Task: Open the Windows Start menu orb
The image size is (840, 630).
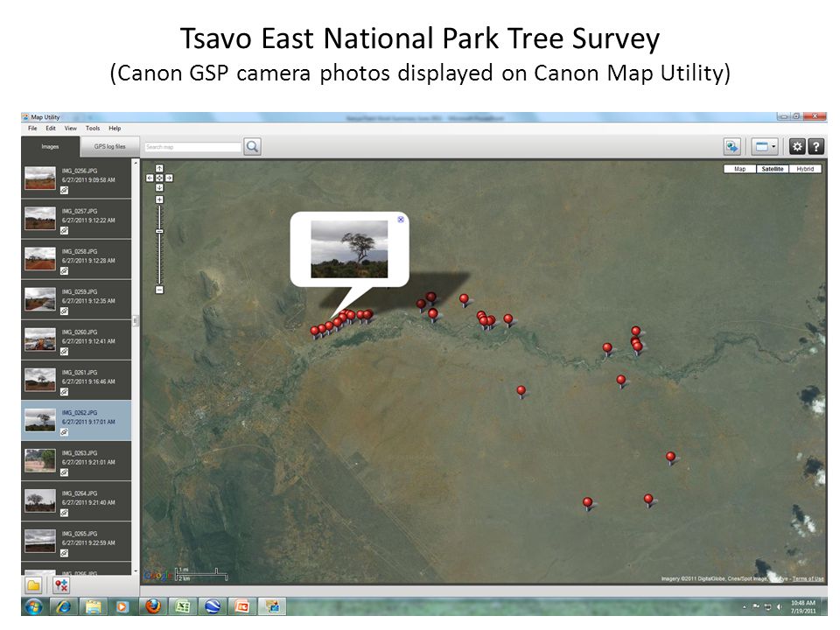Action: [x=34, y=607]
